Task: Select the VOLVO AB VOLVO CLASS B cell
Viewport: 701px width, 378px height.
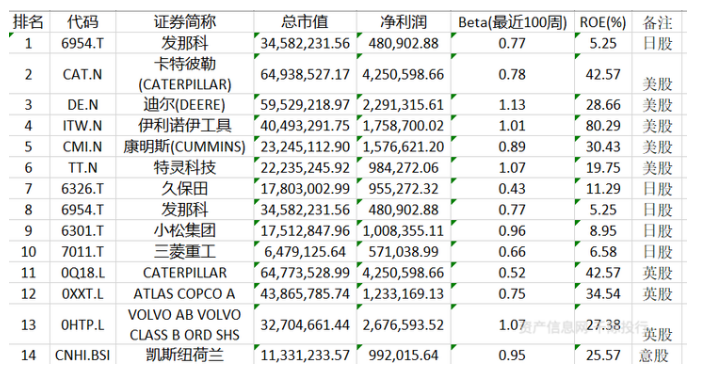Action: coord(185,324)
